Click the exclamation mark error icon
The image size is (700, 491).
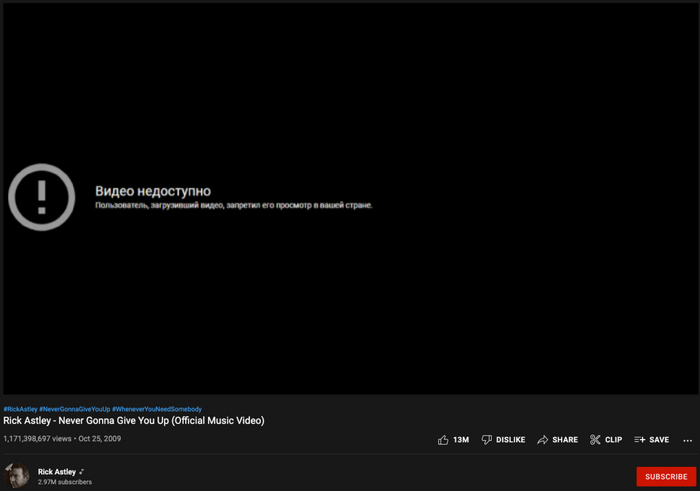tap(42, 197)
